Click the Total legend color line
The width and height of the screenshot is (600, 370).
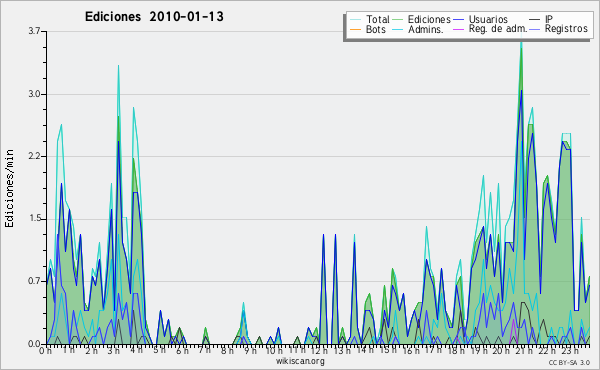coord(356,20)
